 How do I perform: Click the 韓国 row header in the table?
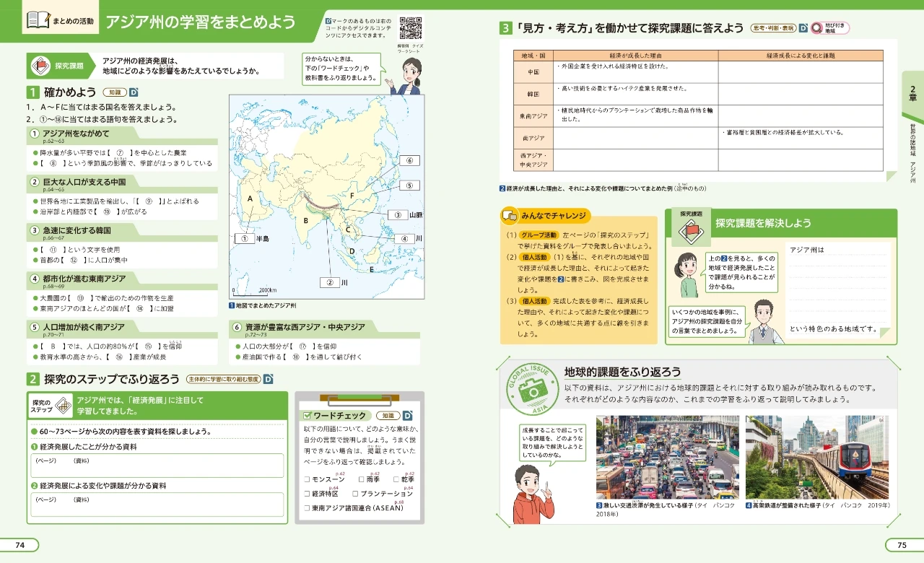pos(533,95)
